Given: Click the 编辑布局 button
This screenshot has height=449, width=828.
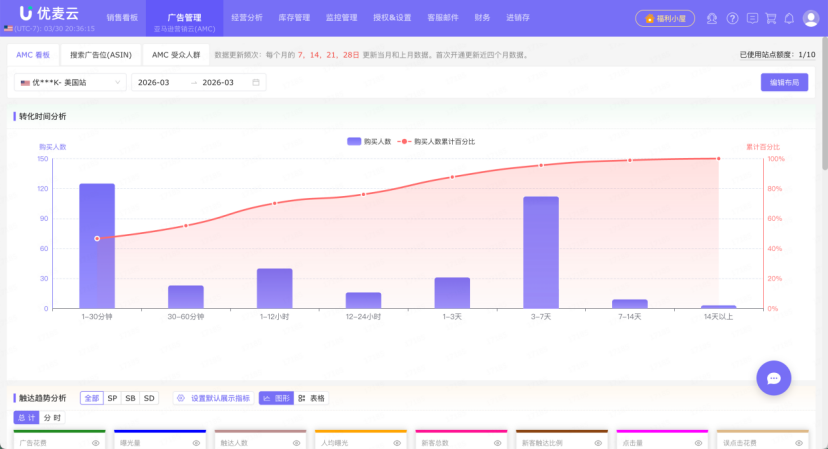Looking at the screenshot, I should (x=783, y=82).
